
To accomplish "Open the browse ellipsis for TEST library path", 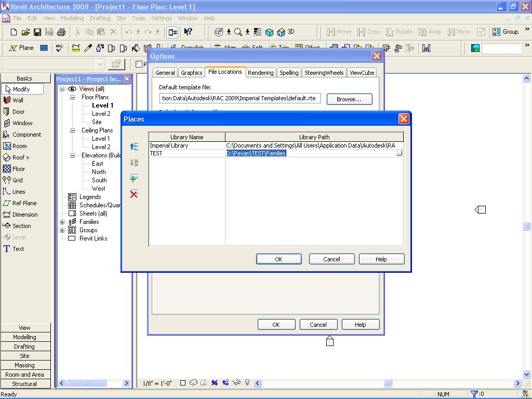I will (399, 153).
